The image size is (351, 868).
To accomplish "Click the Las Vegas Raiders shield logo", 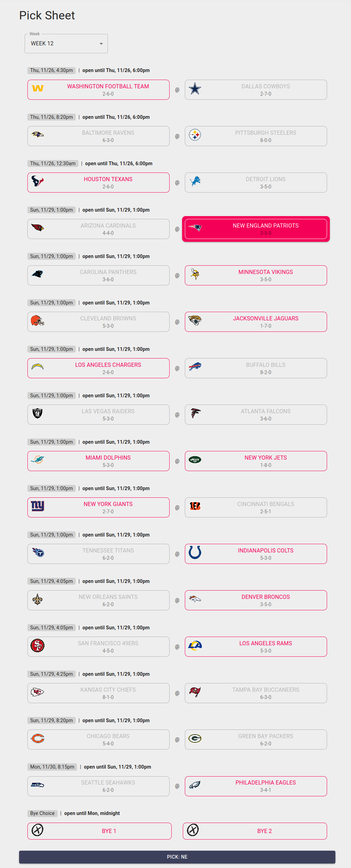I will click(37, 413).
